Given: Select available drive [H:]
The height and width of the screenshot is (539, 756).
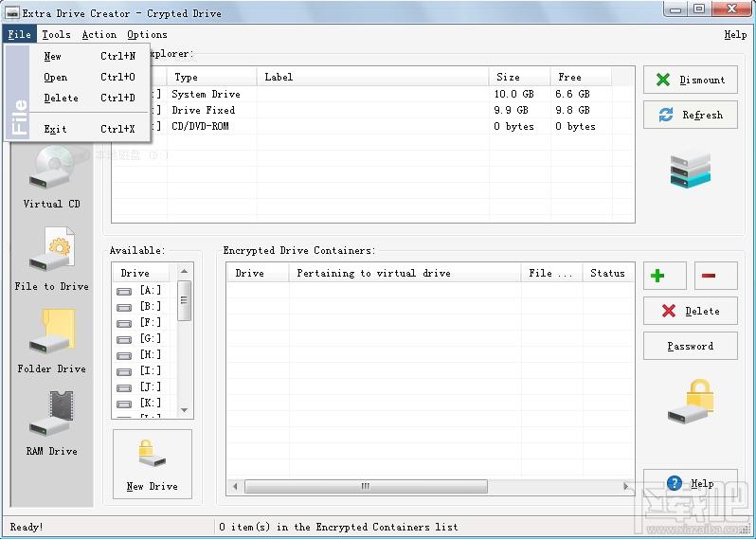Looking at the screenshot, I should click(x=151, y=354).
